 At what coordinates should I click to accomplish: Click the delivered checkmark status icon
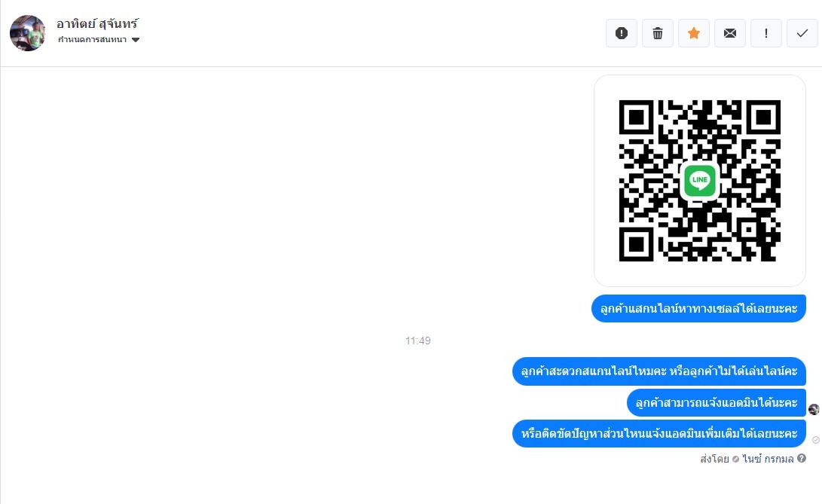point(816,440)
